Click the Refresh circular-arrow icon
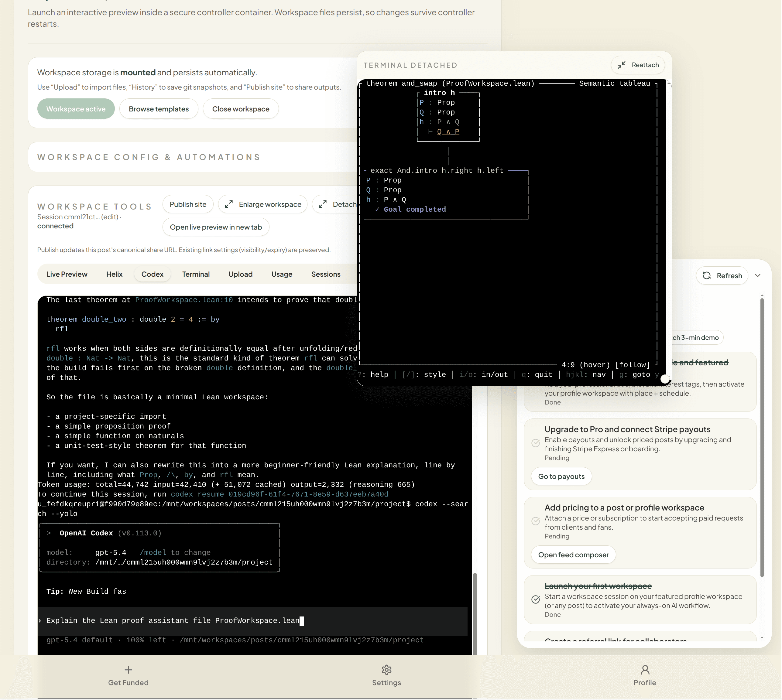The image size is (782, 700). pos(707,275)
